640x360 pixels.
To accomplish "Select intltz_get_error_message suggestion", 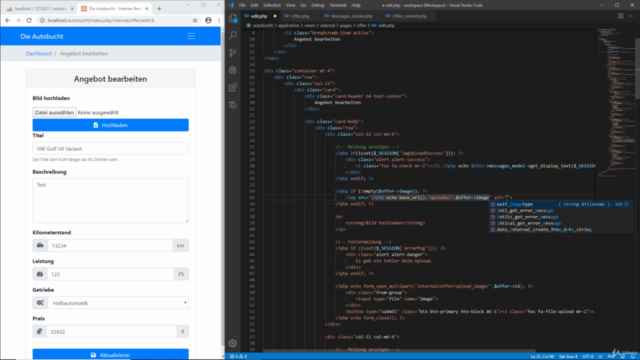I will (561, 217).
